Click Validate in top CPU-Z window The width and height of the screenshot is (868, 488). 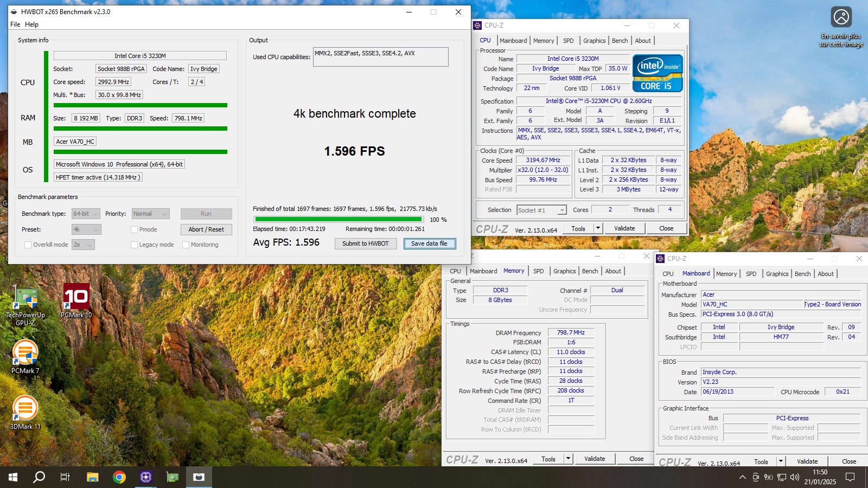pyautogui.click(x=624, y=228)
